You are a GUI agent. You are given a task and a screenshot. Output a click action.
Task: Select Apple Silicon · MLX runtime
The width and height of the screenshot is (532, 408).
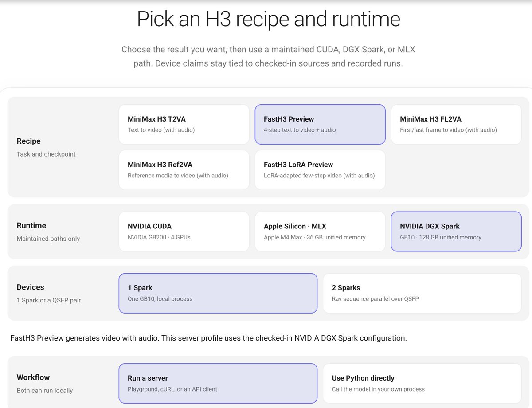coord(320,231)
